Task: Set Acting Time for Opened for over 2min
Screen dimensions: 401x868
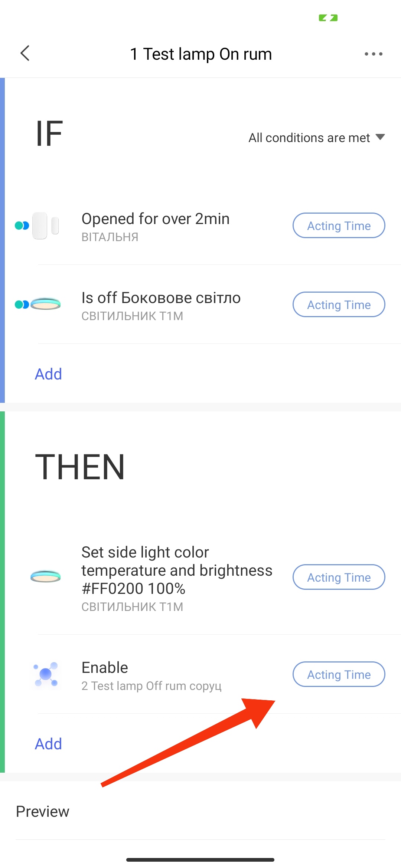Action: pyautogui.click(x=339, y=226)
